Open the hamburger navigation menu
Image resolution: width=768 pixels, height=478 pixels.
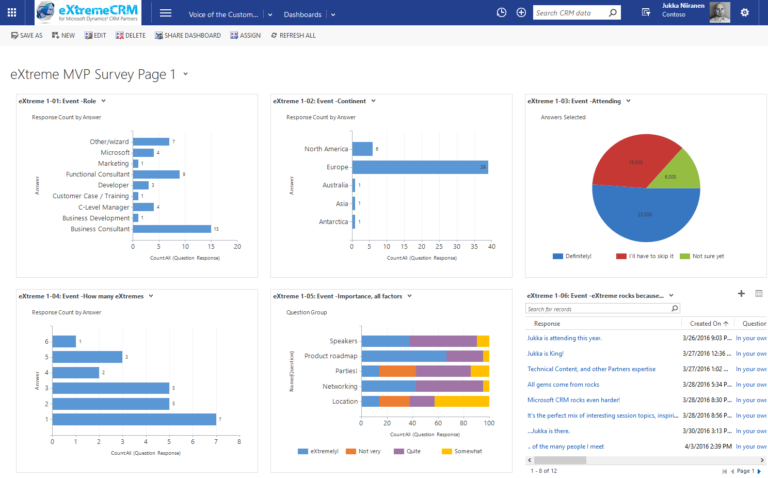pyautogui.click(x=166, y=13)
